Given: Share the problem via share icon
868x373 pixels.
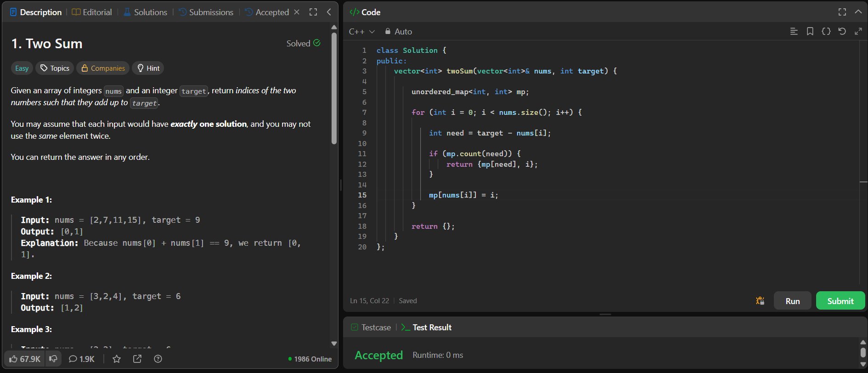Looking at the screenshot, I should [x=137, y=359].
